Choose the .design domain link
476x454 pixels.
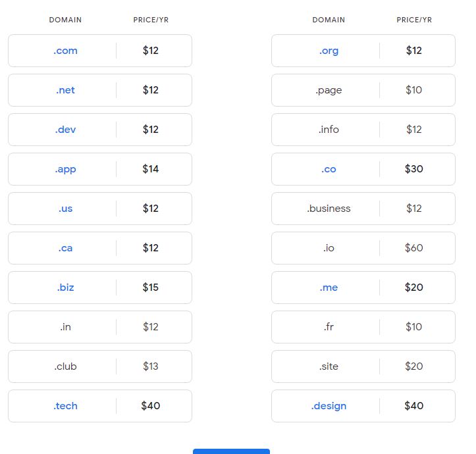pyautogui.click(x=329, y=406)
